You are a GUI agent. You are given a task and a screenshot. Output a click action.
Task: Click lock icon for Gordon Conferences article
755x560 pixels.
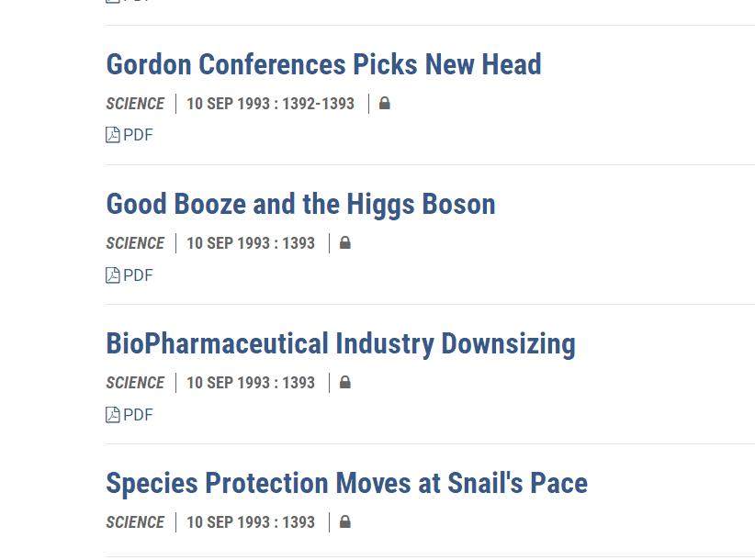click(x=385, y=104)
